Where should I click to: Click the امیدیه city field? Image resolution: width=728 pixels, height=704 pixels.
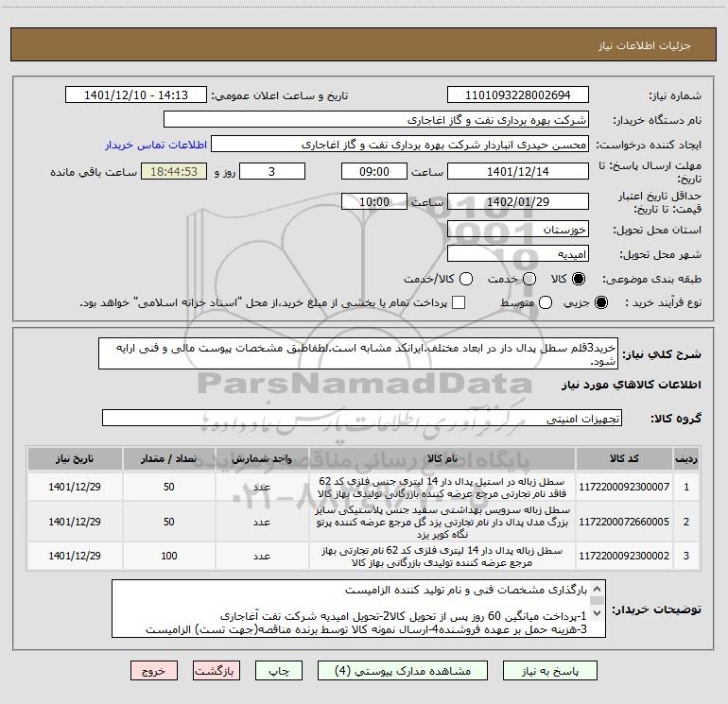(x=518, y=254)
